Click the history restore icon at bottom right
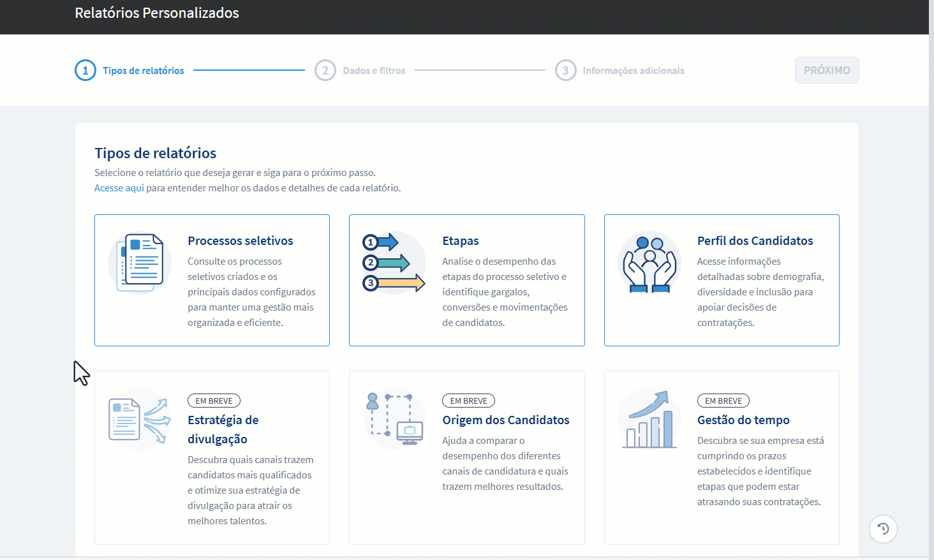The image size is (934, 560). (x=883, y=529)
